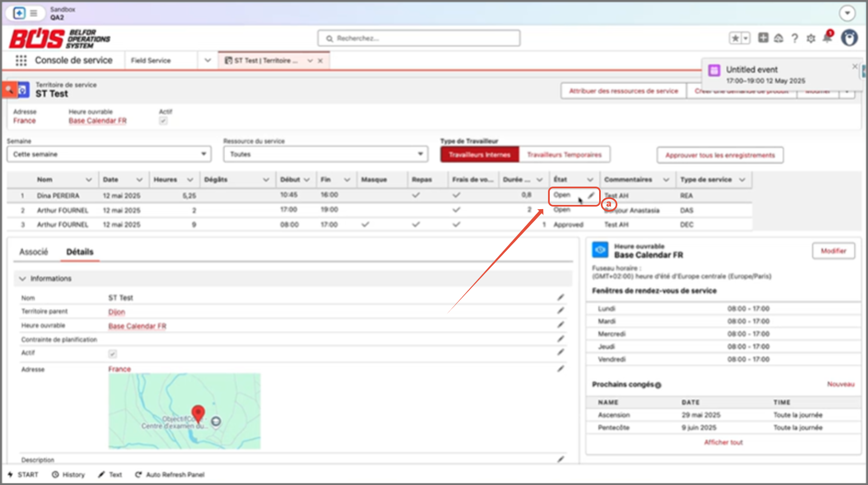
Task: Open the app launcher grid icon
Action: [x=21, y=61]
